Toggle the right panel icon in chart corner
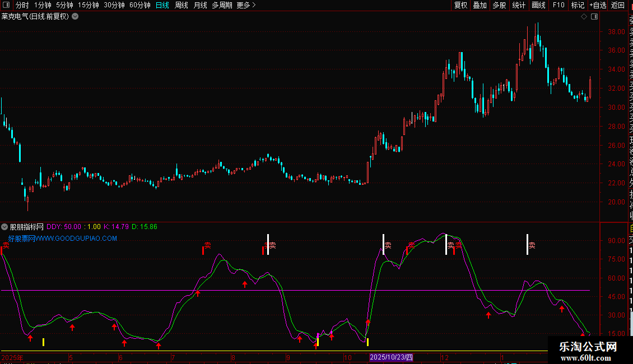Screen dimensions: 633x364 point(594,17)
